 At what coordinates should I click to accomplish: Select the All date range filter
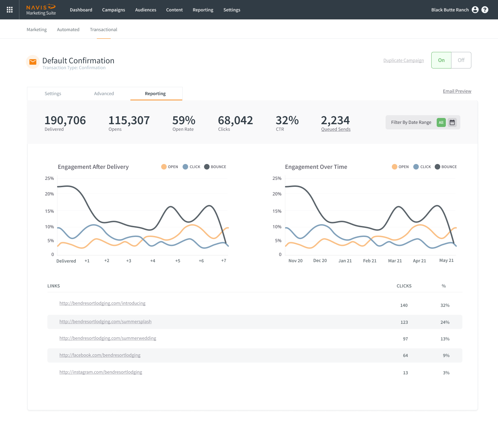441,122
